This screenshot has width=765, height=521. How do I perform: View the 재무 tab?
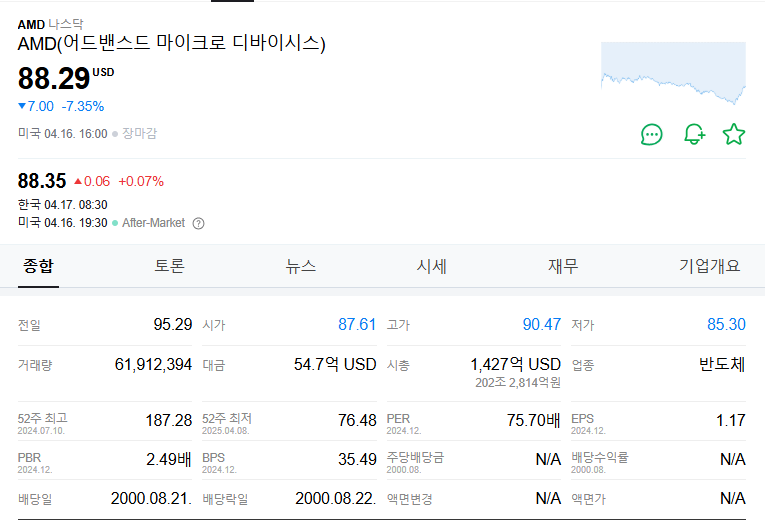[563, 266]
